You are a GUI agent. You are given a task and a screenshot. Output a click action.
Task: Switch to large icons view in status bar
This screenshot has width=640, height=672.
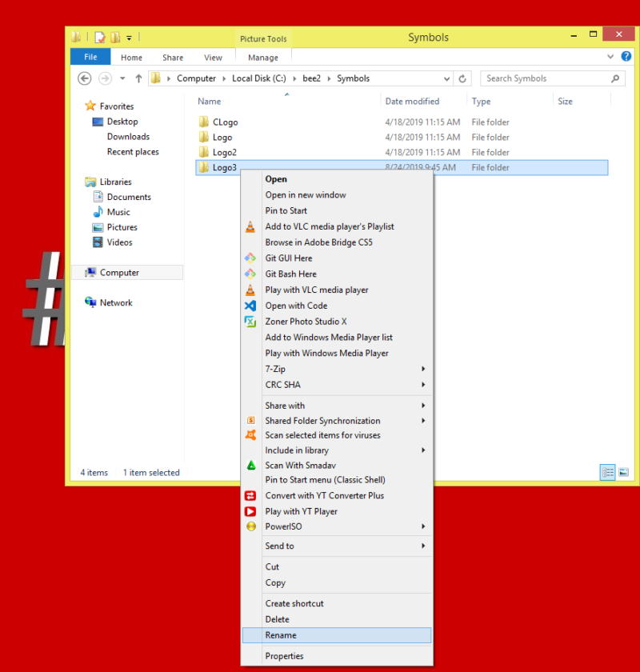[623, 473]
